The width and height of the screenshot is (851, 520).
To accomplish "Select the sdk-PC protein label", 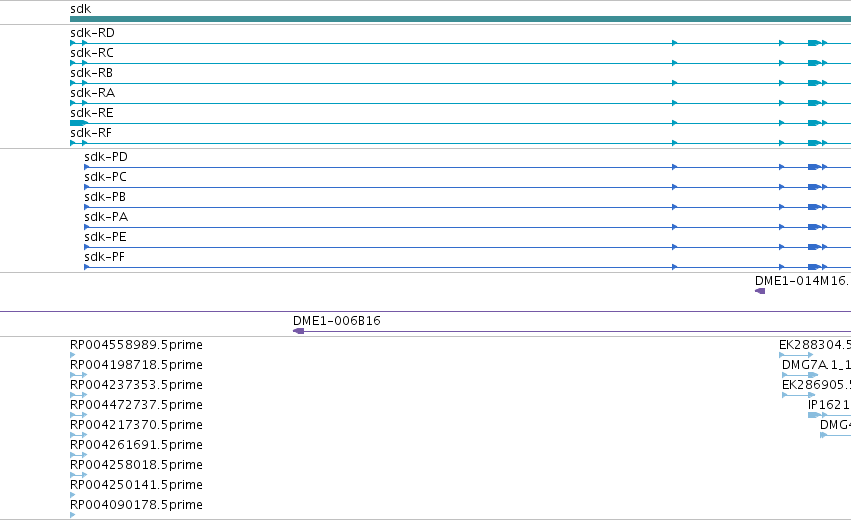I will [x=105, y=177].
